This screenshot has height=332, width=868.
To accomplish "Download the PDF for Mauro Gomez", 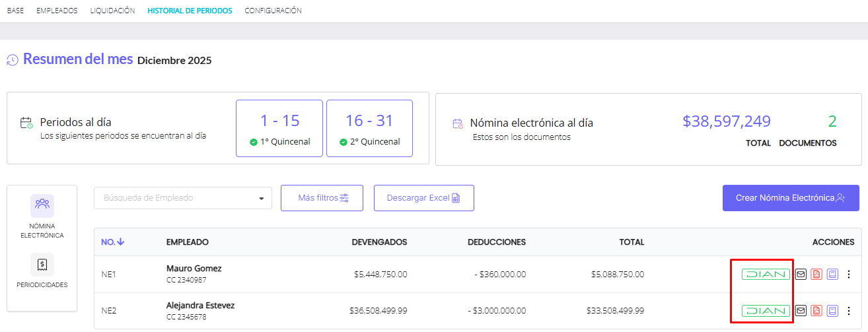I will tap(816, 275).
